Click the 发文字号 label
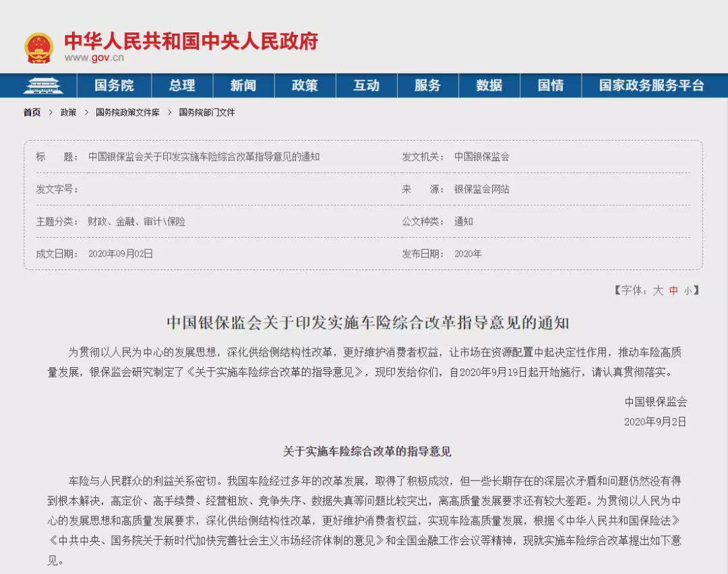This screenshot has height=574, width=728. (x=57, y=189)
